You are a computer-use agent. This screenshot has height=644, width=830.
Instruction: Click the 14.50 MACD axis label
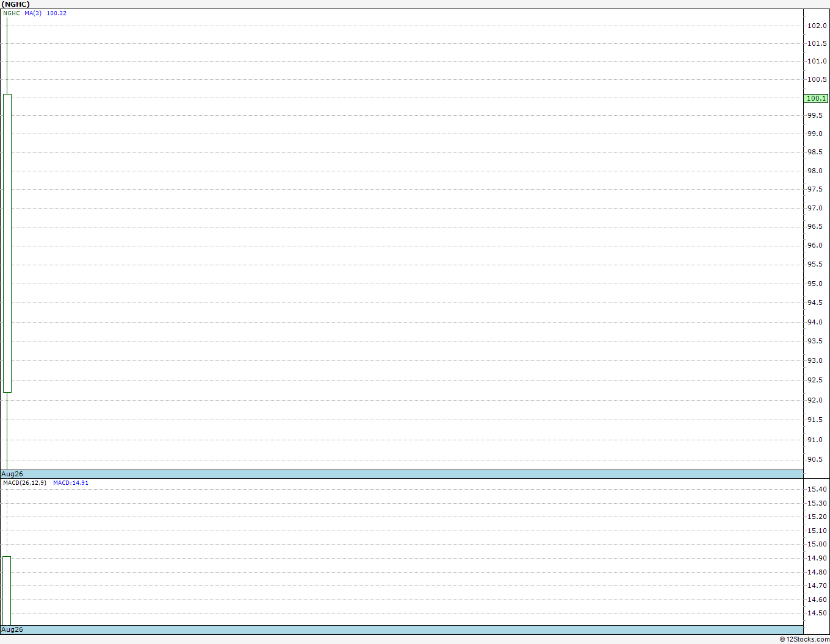coord(817,613)
